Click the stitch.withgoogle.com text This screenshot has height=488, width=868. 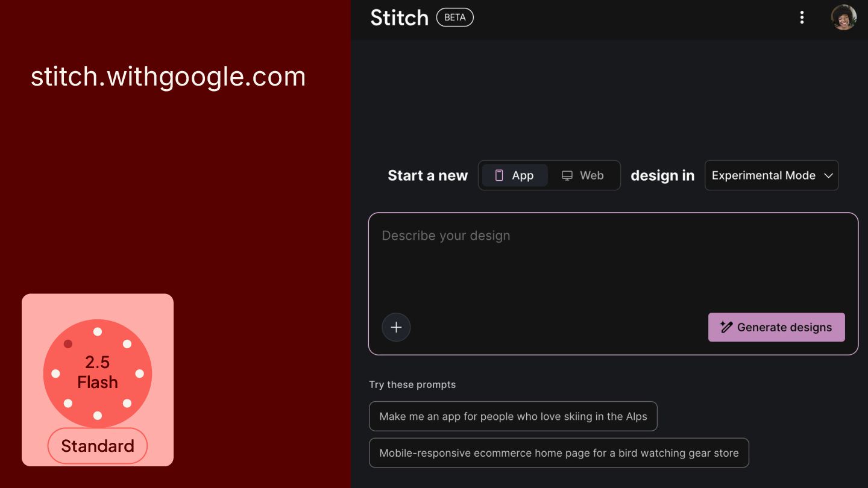pos(168,77)
